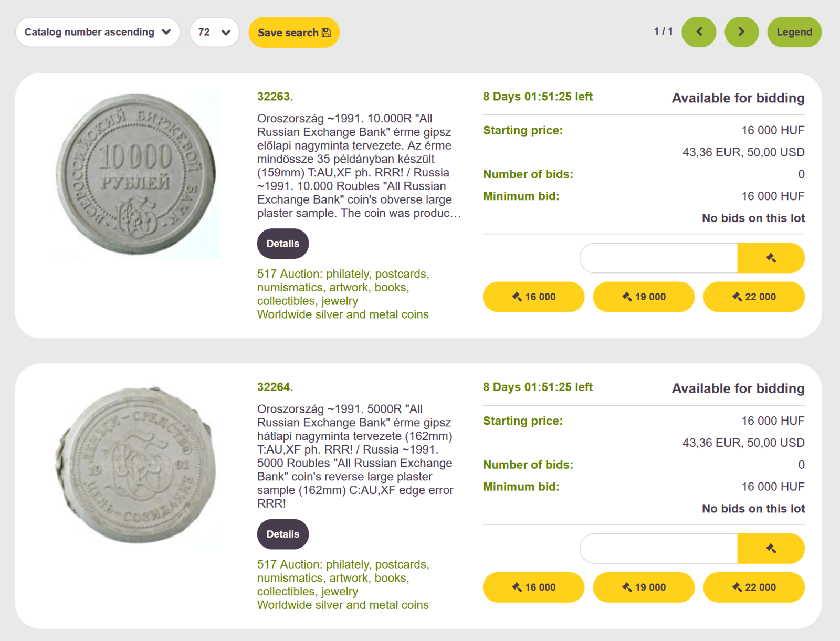Focus the bid amount field for lot 32263
This screenshot has height=641, width=840.
[659, 258]
